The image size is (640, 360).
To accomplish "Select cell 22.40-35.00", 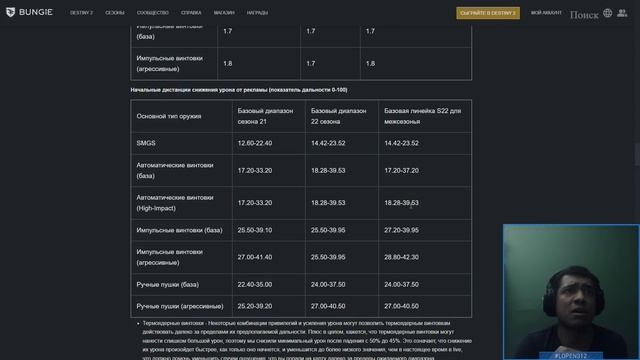I will click(255, 284).
